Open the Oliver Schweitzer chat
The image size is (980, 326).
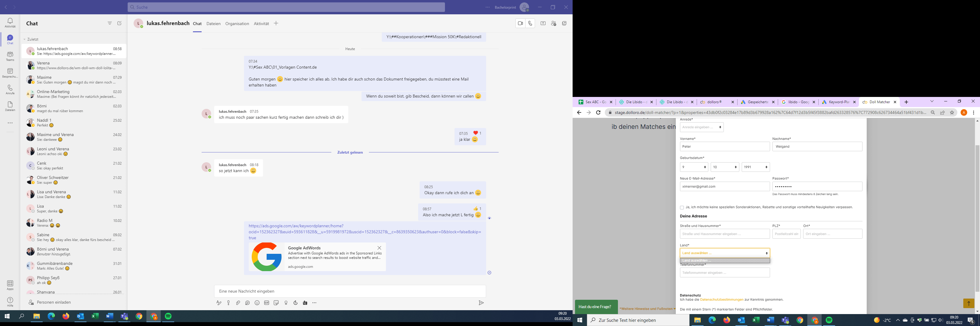[74, 180]
